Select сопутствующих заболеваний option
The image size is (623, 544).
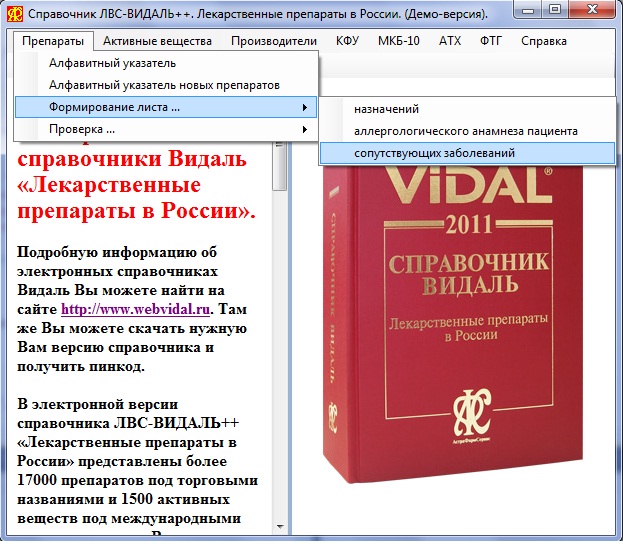point(467,153)
